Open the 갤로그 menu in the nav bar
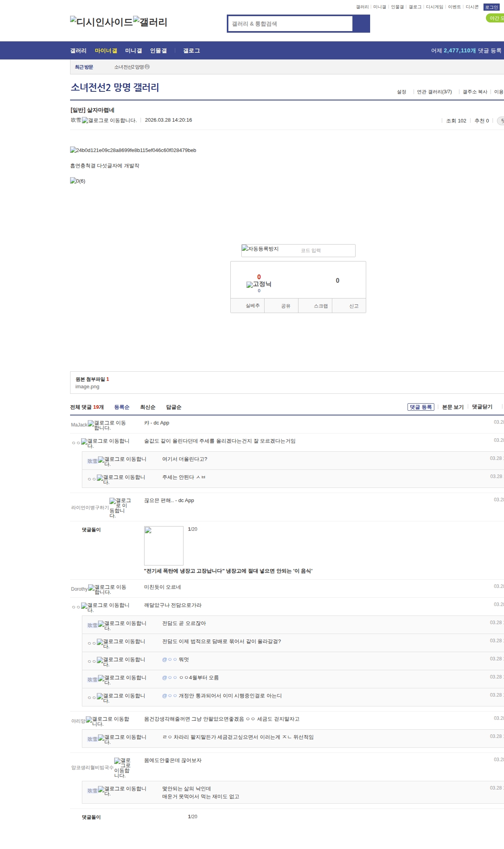 point(191,51)
